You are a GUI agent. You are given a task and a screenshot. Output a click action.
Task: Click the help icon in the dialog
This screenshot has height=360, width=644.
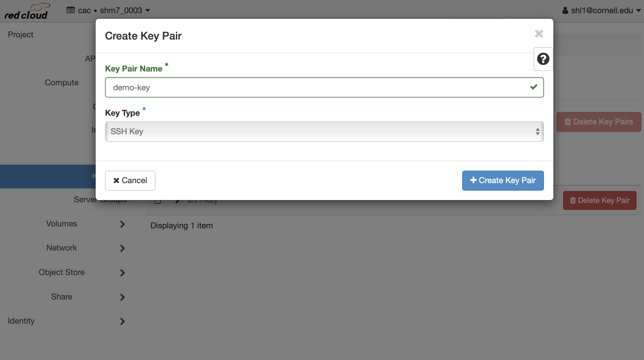543,59
